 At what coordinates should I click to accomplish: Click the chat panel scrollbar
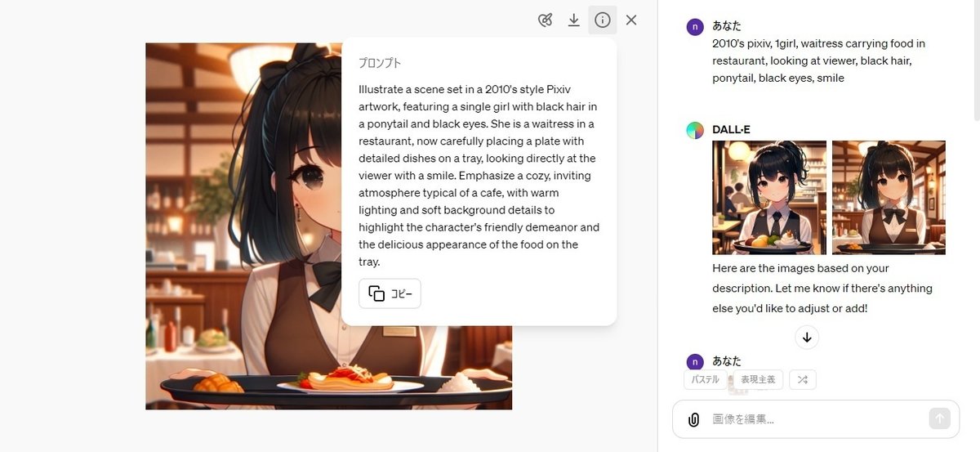[976, 61]
